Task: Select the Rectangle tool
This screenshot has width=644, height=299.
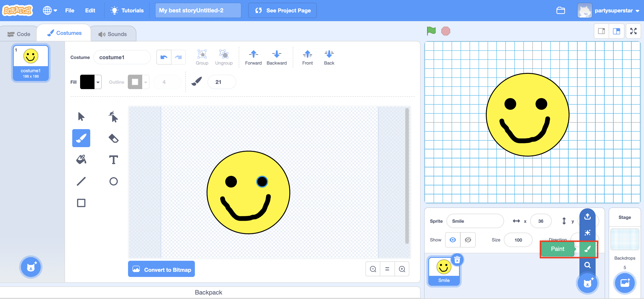Action: 81,203
